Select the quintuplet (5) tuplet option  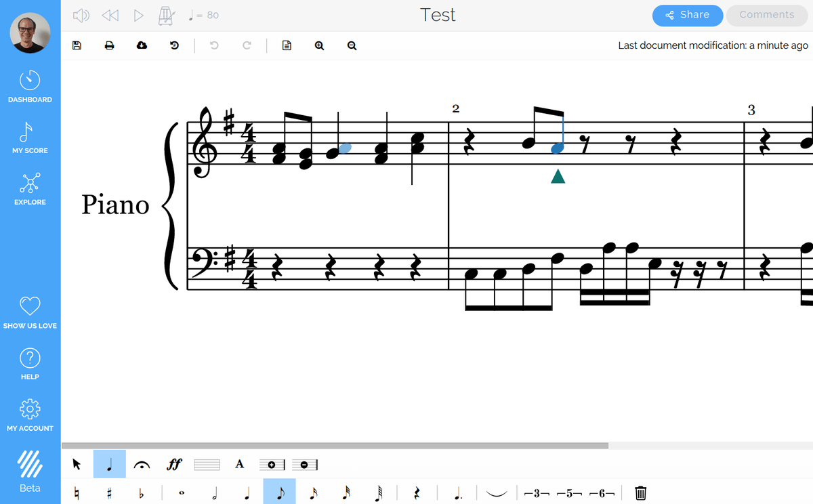568,492
